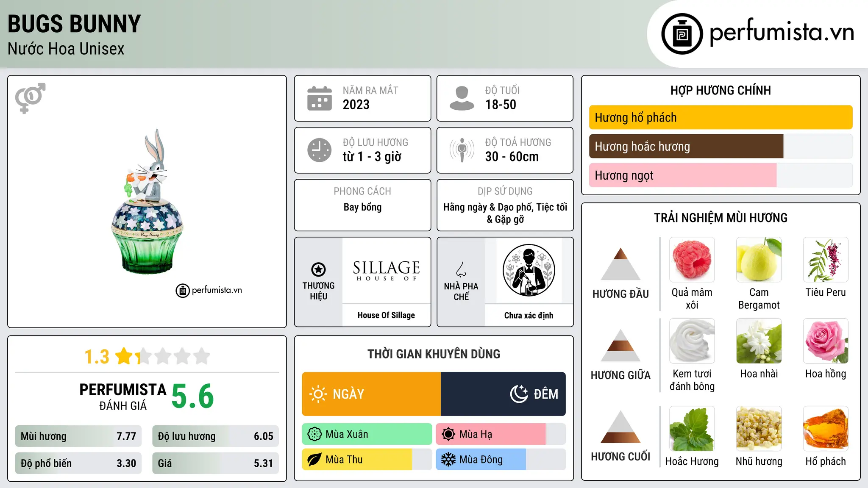868x488 pixels.
Task: Click the 1.3 star rating number
Action: point(97,357)
